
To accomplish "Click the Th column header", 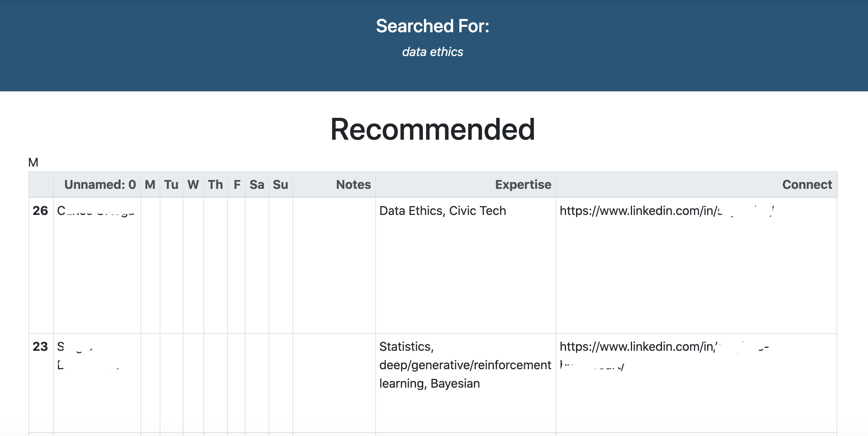I will coord(215,185).
